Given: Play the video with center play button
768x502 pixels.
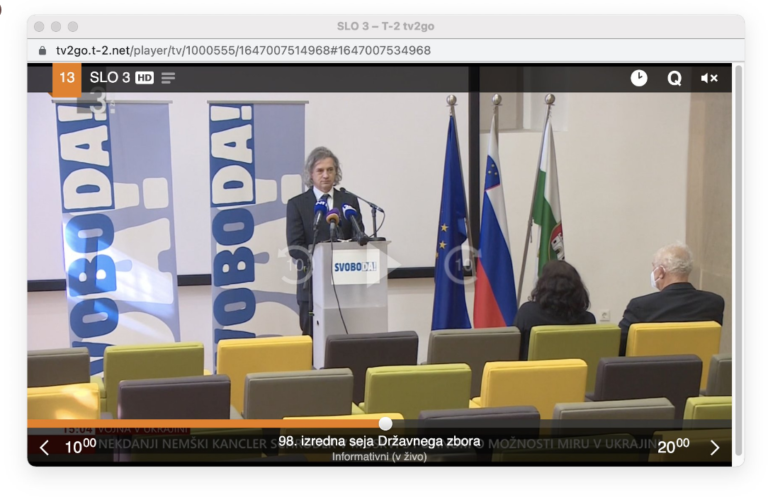Looking at the screenshot, I should 384,265.
